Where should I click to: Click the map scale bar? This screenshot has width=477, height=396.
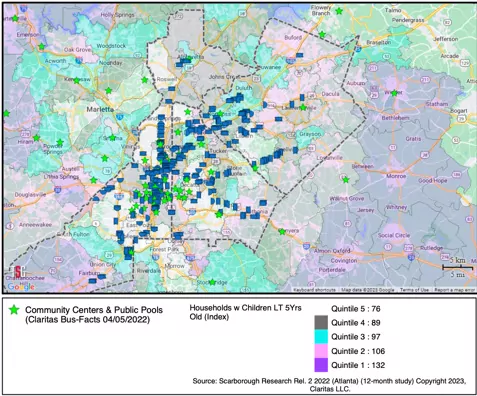(x=457, y=267)
